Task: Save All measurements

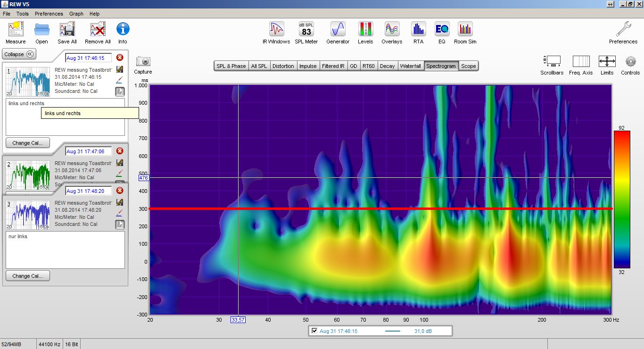Action: [67, 33]
